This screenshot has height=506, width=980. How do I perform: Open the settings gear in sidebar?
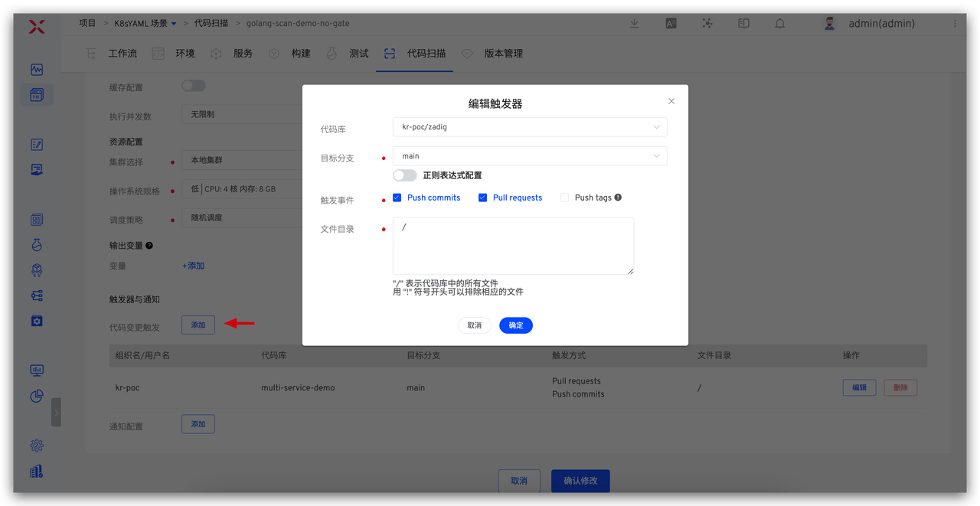click(x=37, y=446)
